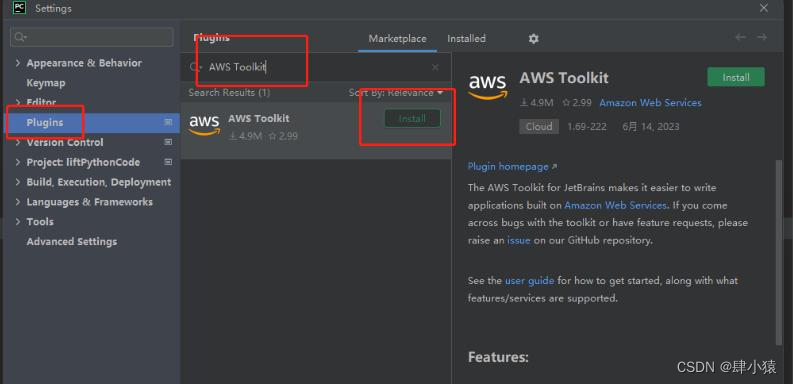The image size is (793, 384).
Task: Click green Install button in details pane
Action: point(736,77)
